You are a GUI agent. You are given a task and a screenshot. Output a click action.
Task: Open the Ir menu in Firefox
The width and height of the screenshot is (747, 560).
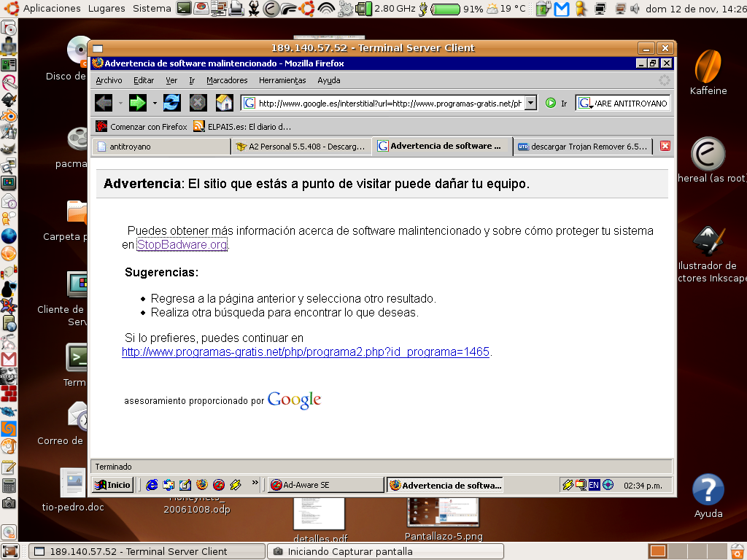point(192,80)
